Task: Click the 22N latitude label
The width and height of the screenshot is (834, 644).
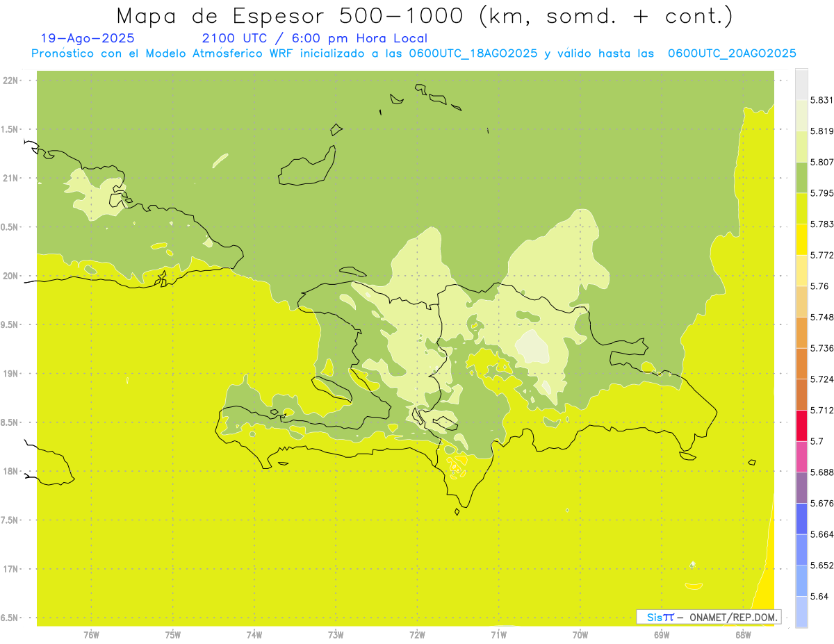Action: tap(11, 81)
